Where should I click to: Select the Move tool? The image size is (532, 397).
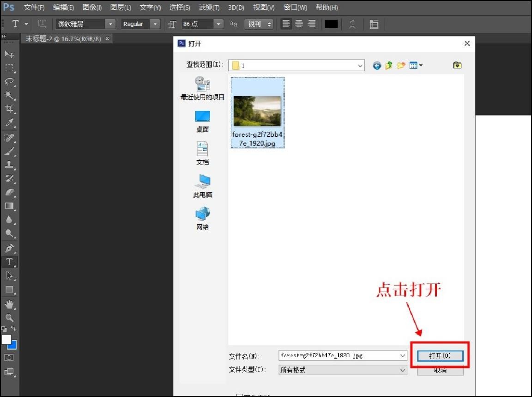coord(10,54)
